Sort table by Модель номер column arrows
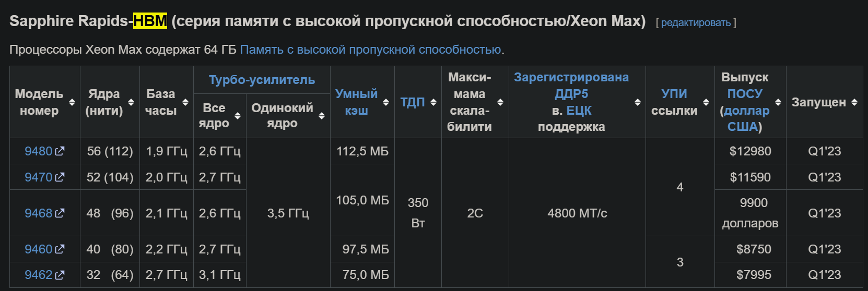 tap(72, 102)
